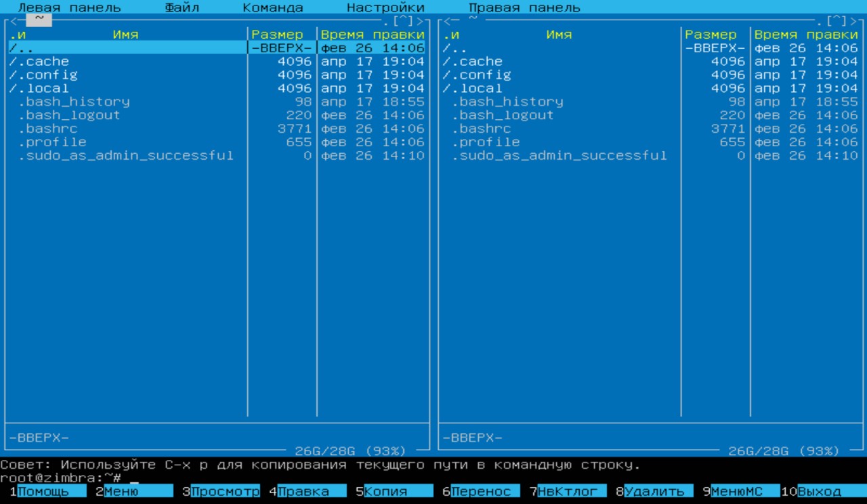867x504 pixels.
Task: Click size 3771 of .bashrc in left panel
Action: (295, 129)
